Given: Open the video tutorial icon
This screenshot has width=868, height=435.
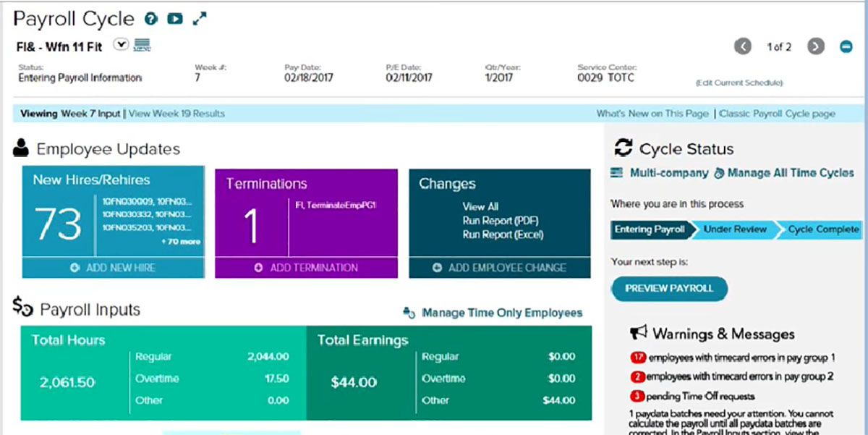Looking at the screenshot, I should (x=174, y=20).
